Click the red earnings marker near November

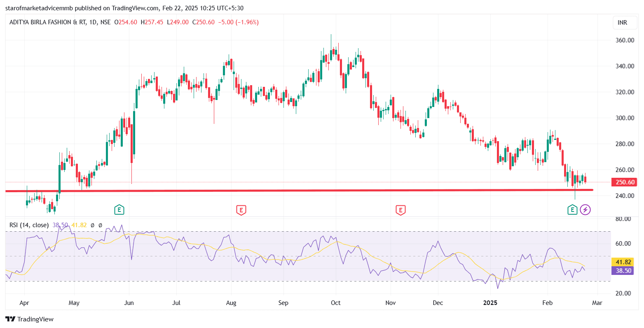(x=400, y=210)
